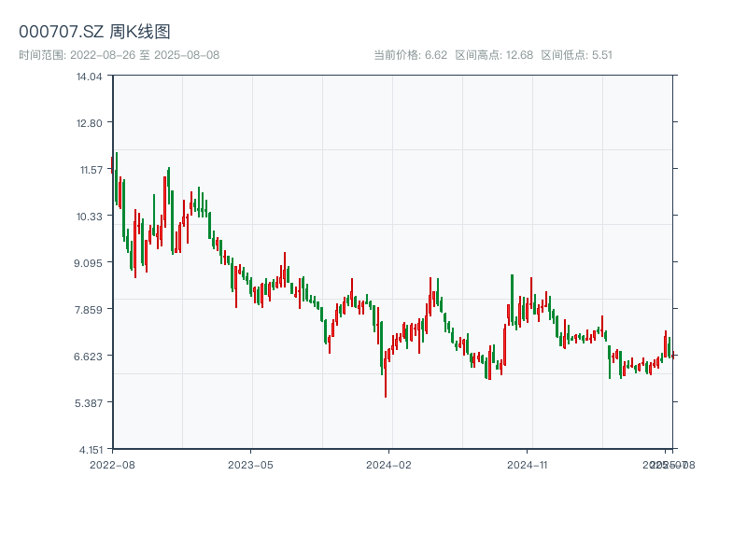Select the 11.57 price axis label

(90, 170)
